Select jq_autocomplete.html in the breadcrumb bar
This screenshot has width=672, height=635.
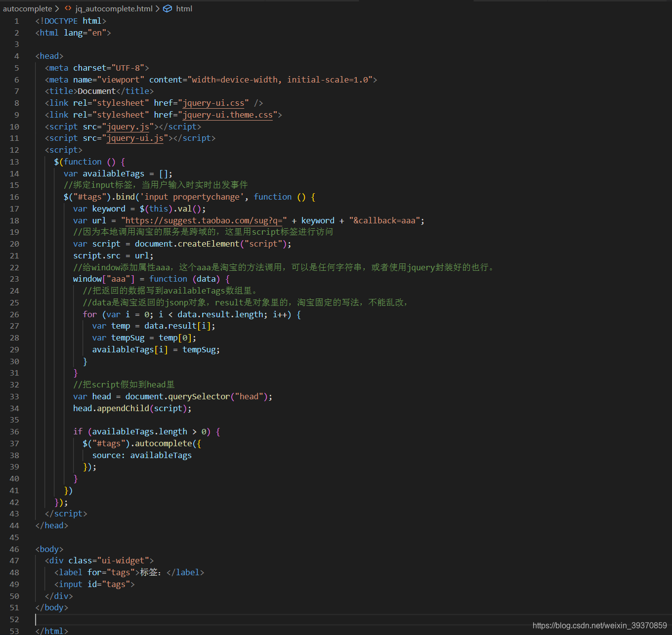[x=113, y=8]
